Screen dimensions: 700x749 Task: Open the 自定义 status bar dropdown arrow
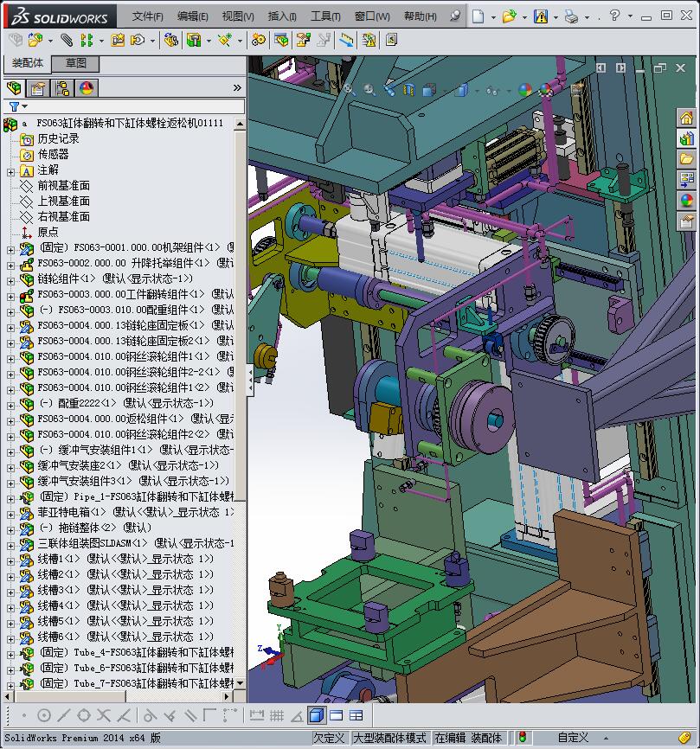point(606,738)
